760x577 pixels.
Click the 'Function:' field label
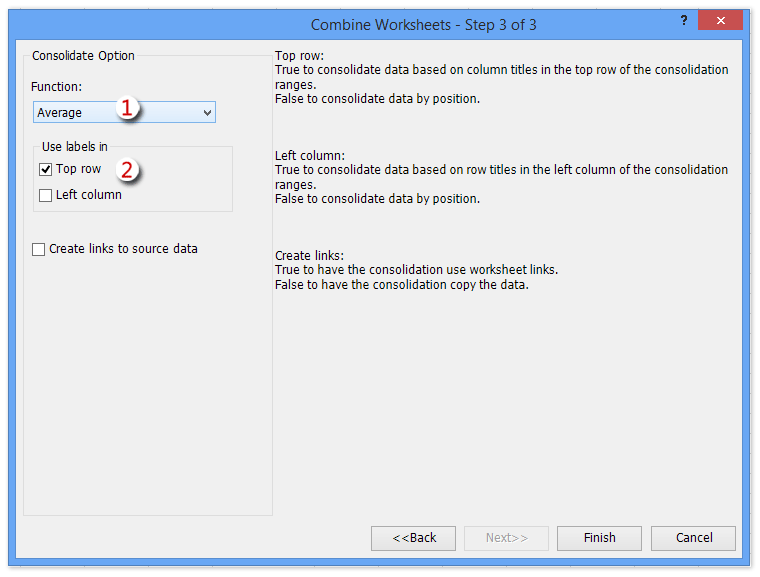[x=56, y=87]
